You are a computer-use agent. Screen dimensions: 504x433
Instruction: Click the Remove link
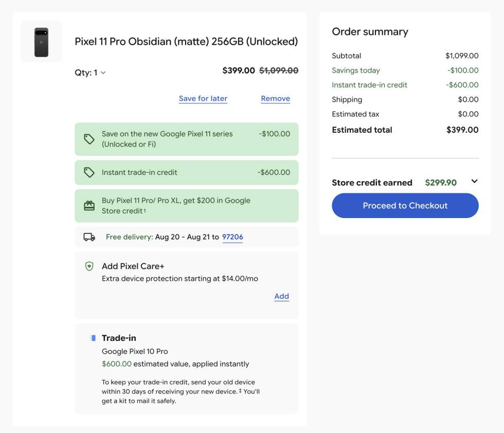276,98
